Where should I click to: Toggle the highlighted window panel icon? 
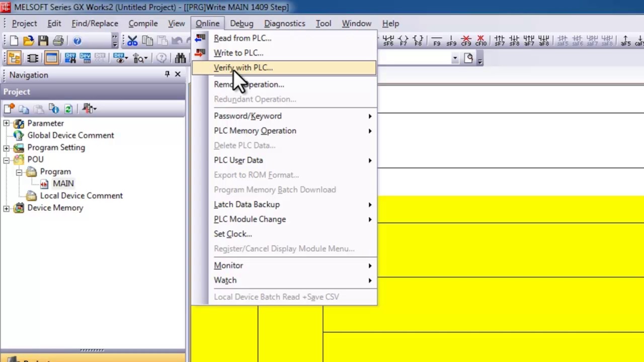pyautogui.click(x=51, y=58)
